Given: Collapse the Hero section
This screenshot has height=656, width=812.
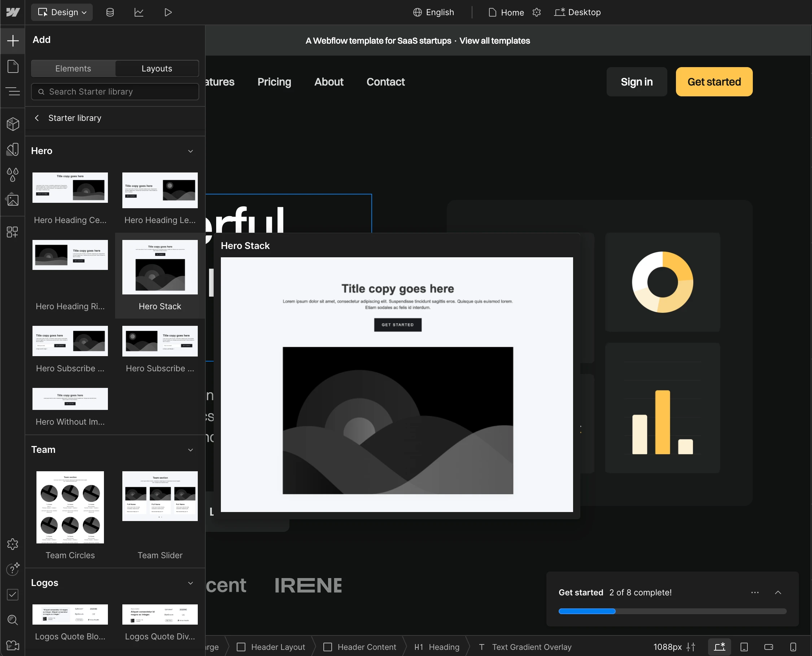Looking at the screenshot, I should click(191, 151).
